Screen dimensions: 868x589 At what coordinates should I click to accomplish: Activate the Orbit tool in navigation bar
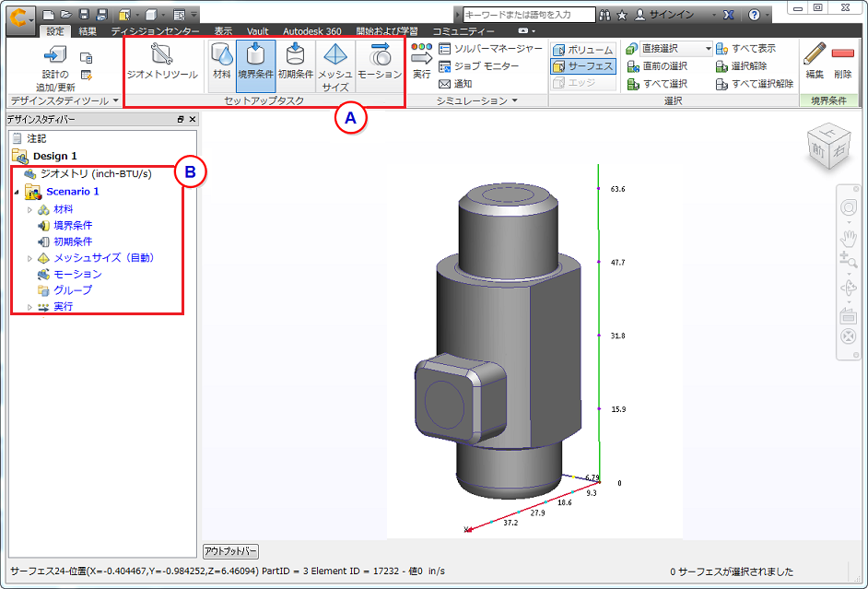(848, 289)
